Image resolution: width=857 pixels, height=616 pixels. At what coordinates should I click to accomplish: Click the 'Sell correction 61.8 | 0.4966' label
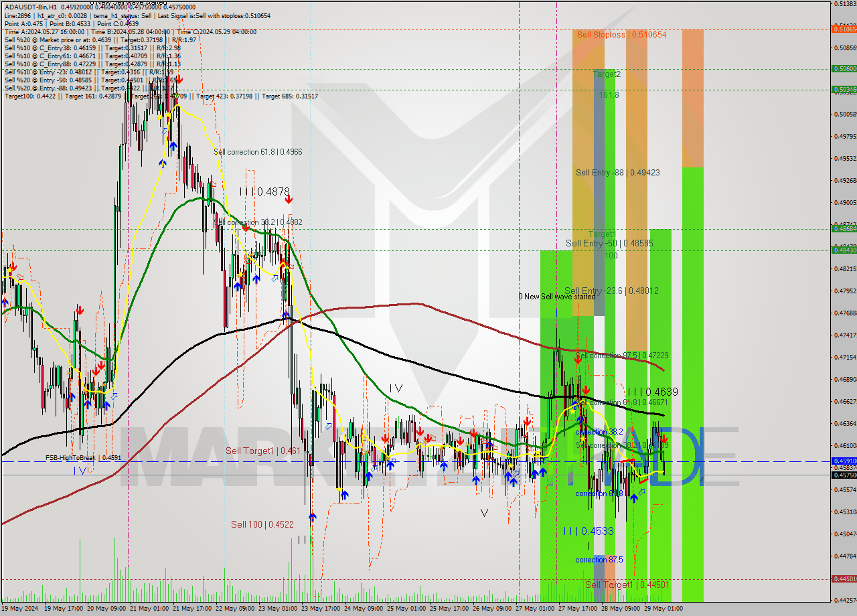click(258, 152)
